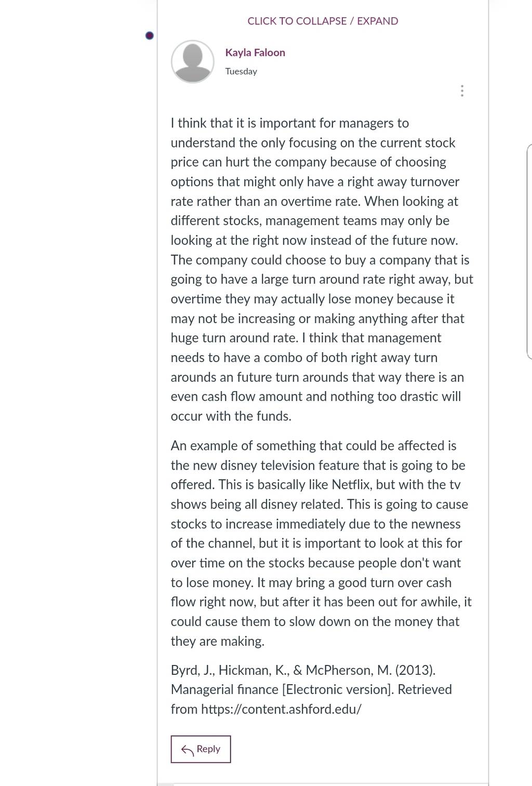Screen dimensions: 532x786
Task: Click the text 'they are making.'
Action: (x=218, y=641)
